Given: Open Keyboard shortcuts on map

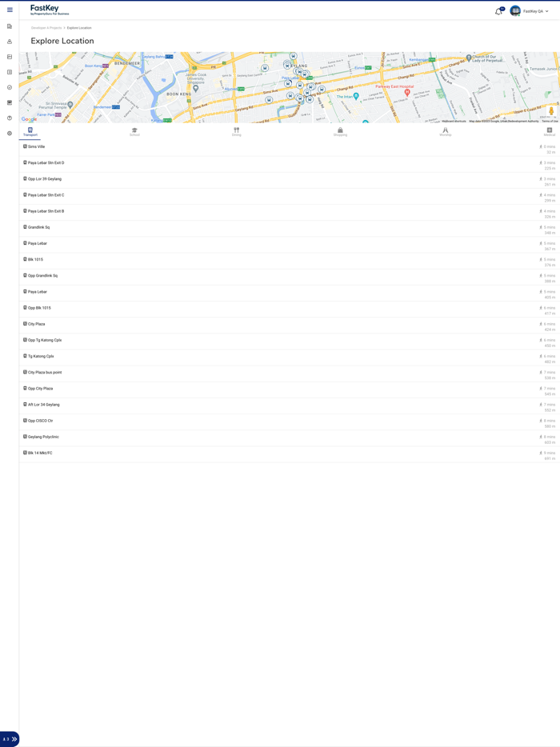Looking at the screenshot, I should coord(454,121).
